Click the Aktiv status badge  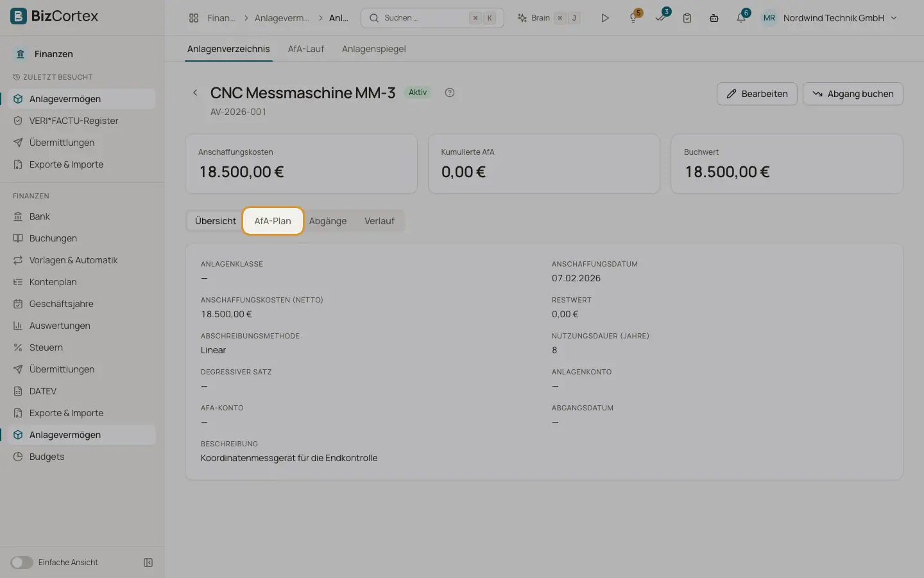(x=418, y=92)
